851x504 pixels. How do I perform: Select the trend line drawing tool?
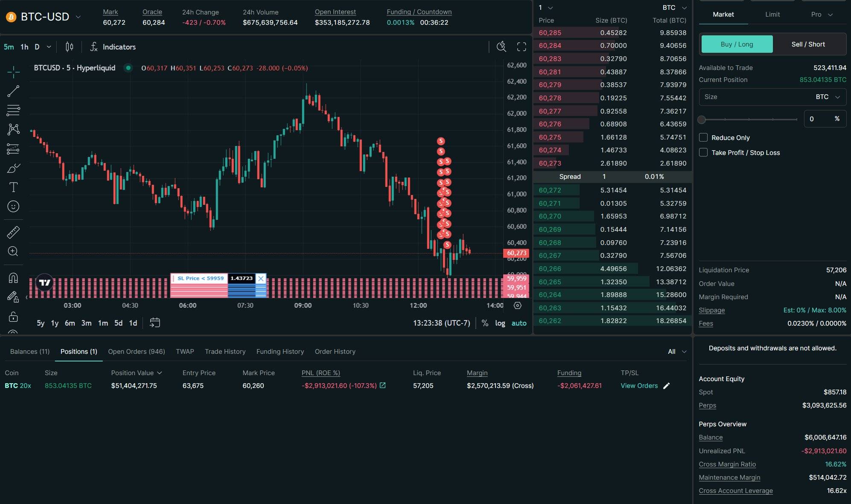pyautogui.click(x=13, y=91)
